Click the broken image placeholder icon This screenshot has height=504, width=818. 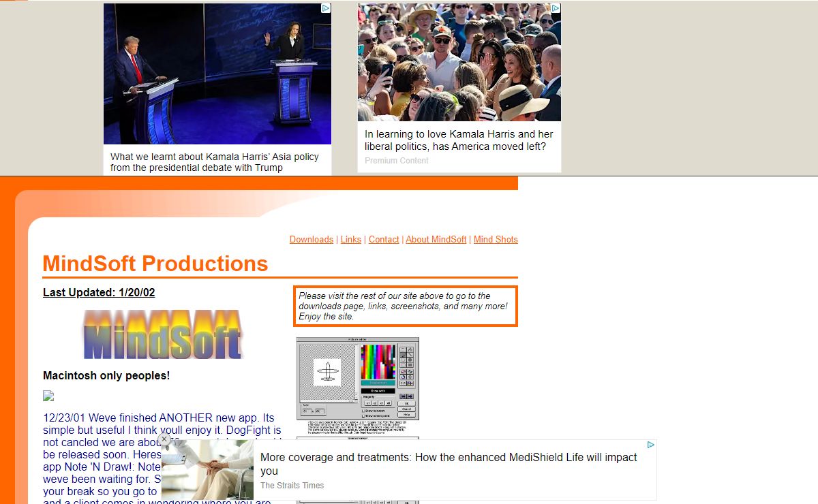click(x=48, y=396)
